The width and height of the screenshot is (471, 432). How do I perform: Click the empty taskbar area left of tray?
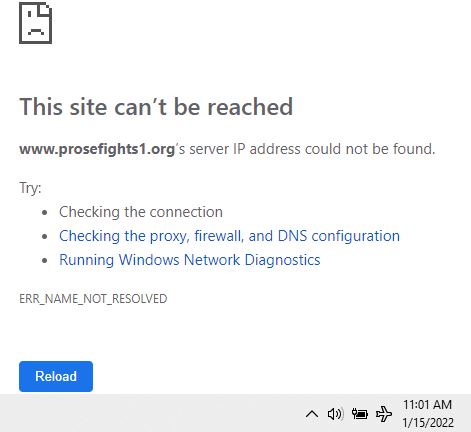(150, 413)
